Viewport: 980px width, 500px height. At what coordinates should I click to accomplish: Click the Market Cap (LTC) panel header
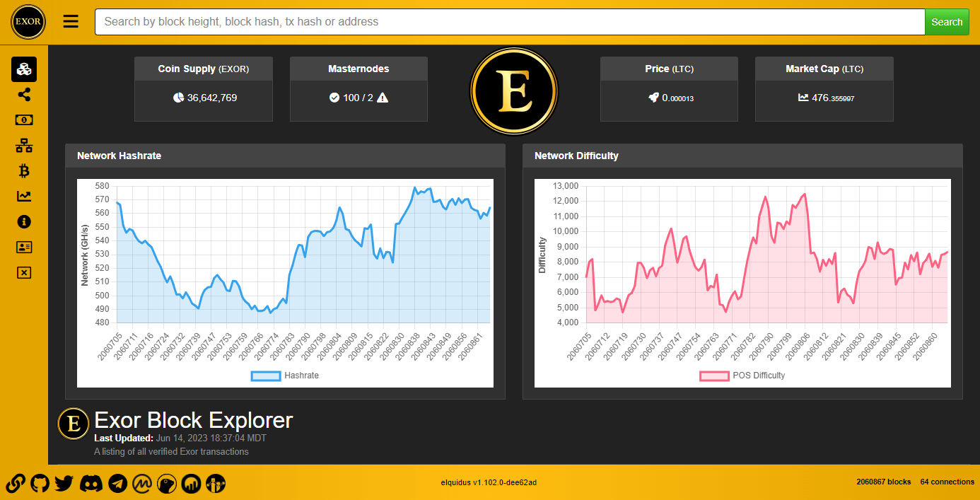click(824, 69)
